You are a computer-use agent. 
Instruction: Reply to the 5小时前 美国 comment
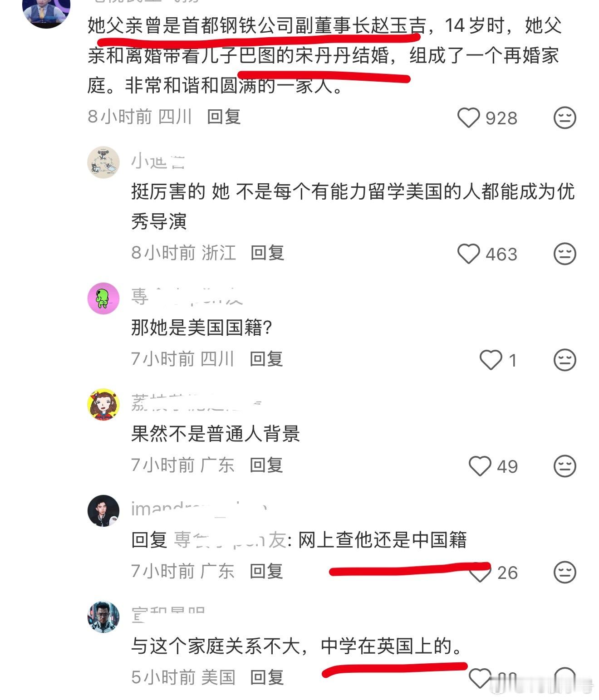tap(267, 677)
